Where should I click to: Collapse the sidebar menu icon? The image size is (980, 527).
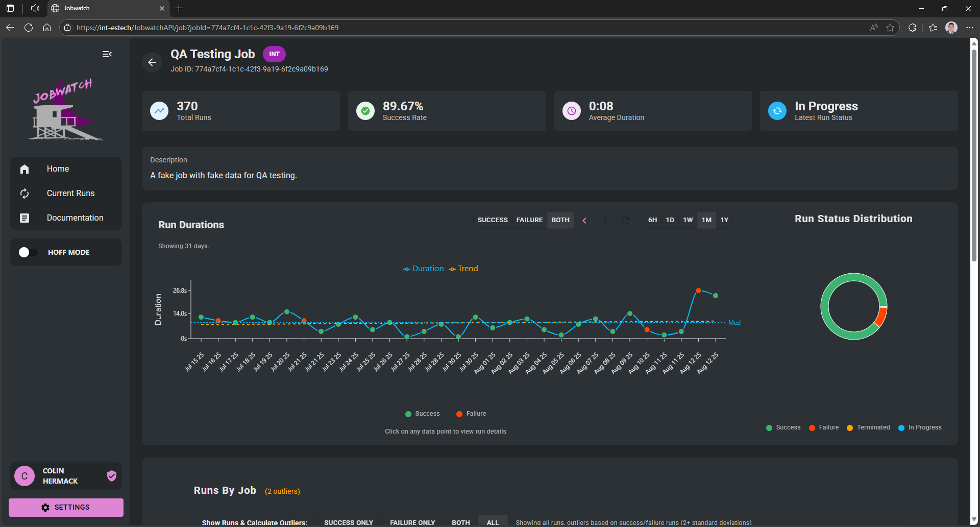[x=107, y=54]
